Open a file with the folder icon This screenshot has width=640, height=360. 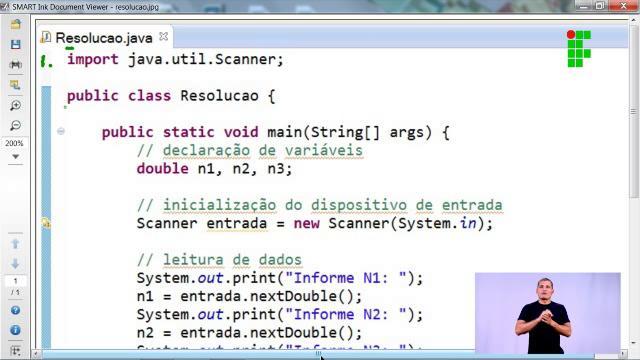[x=16, y=24]
